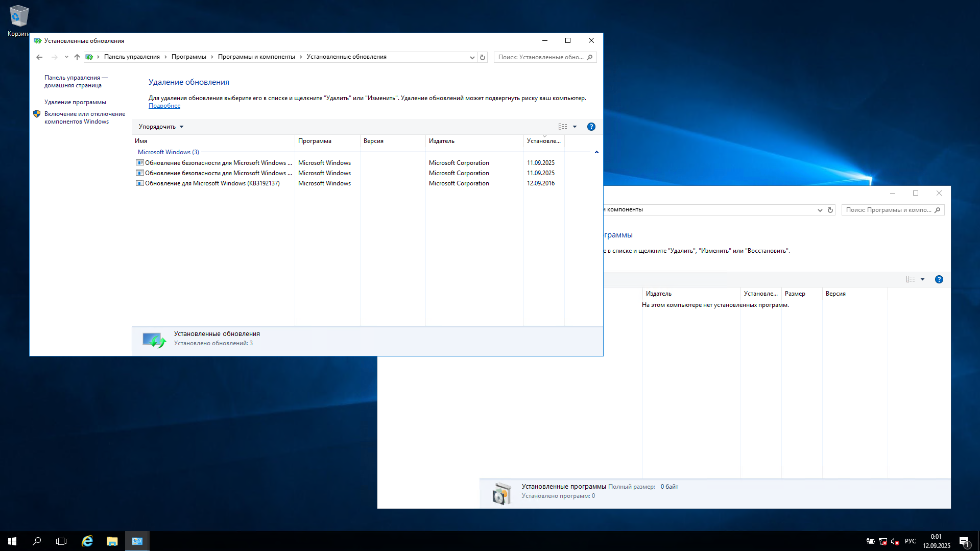Click the 12.09.2016 install date cell
980x551 pixels.
tap(541, 183)
